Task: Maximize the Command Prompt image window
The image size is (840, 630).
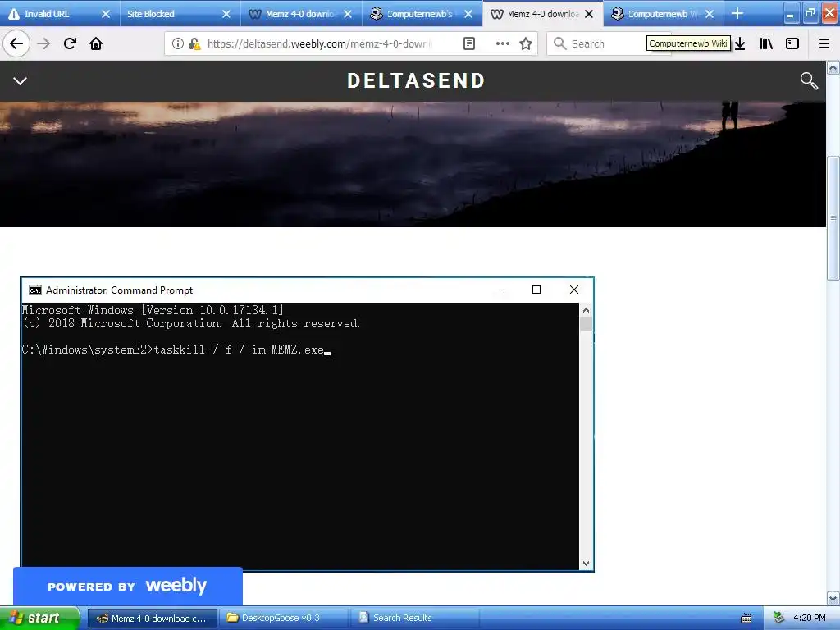Action: [x=536, y=290]
